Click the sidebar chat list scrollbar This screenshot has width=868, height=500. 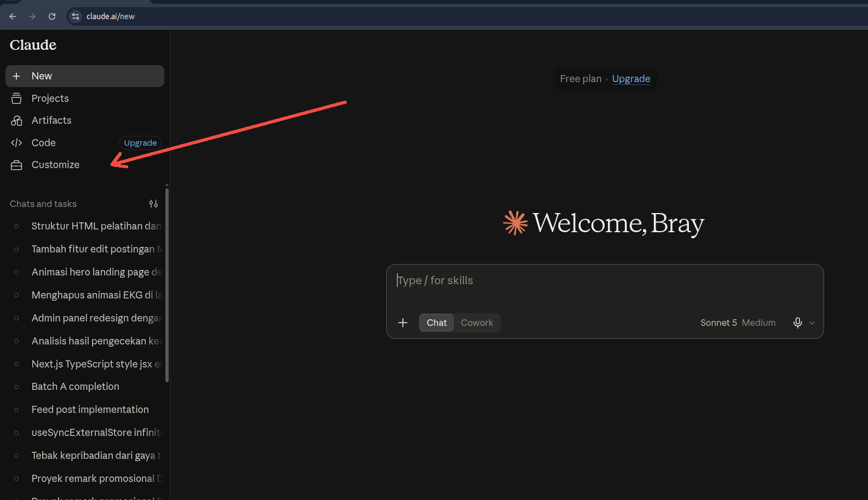coord(167,285)
